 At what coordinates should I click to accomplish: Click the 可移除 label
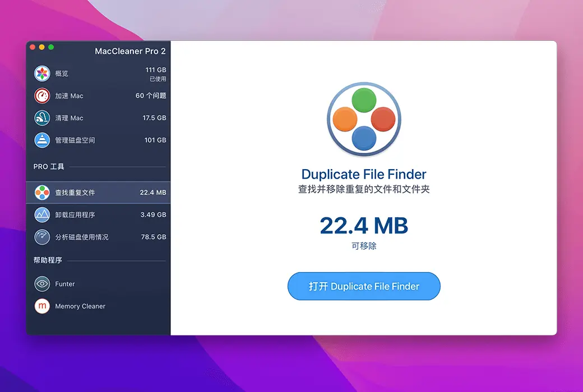click(x=364, y=246)
